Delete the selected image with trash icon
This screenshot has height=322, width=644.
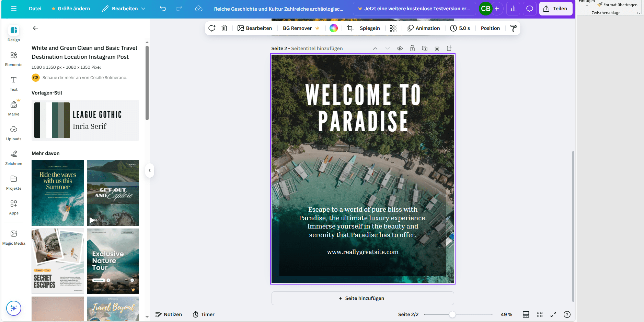(224, 28)
